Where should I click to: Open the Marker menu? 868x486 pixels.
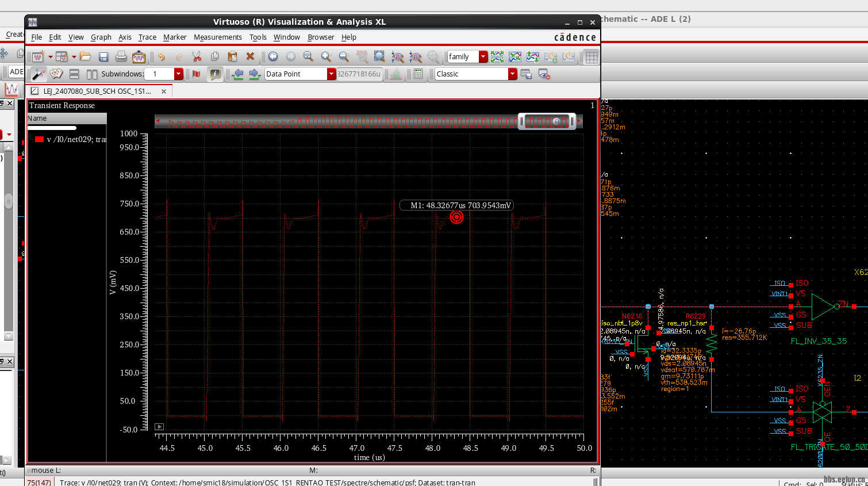[x=175, y=37]
